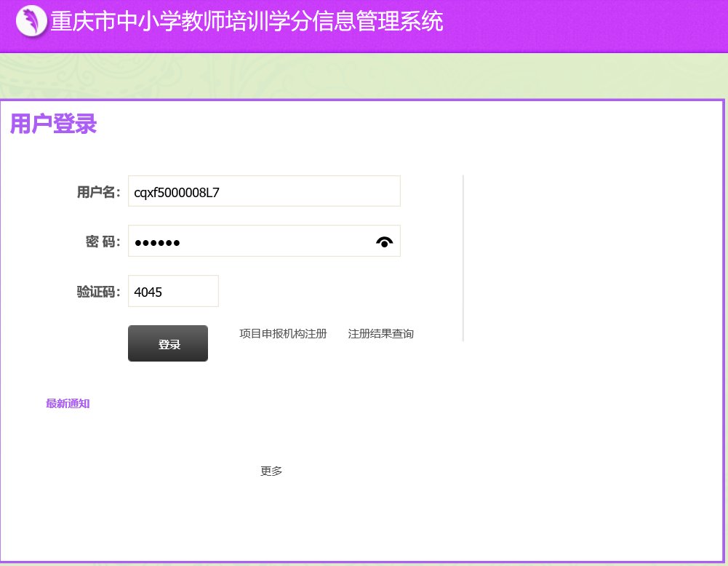
Task: Click the 用户名 label beside the username box
Action: (x=98, y=191)
